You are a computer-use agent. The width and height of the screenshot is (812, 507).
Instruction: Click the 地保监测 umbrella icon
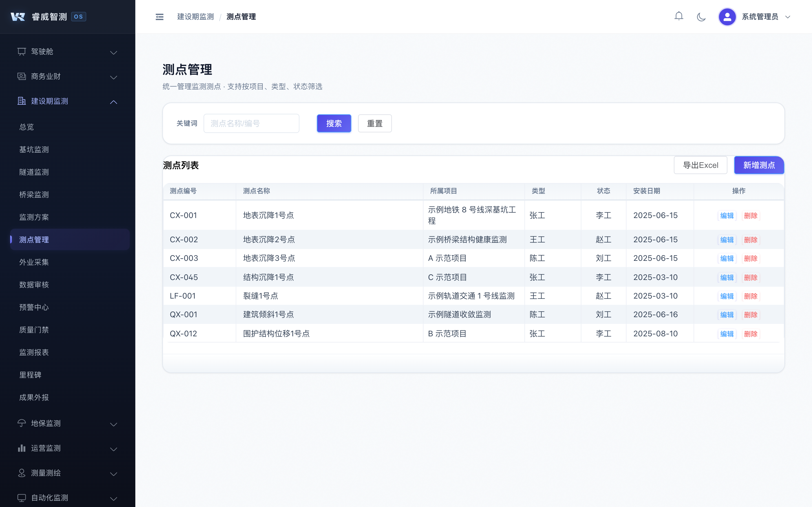click(x=21, y=423)
